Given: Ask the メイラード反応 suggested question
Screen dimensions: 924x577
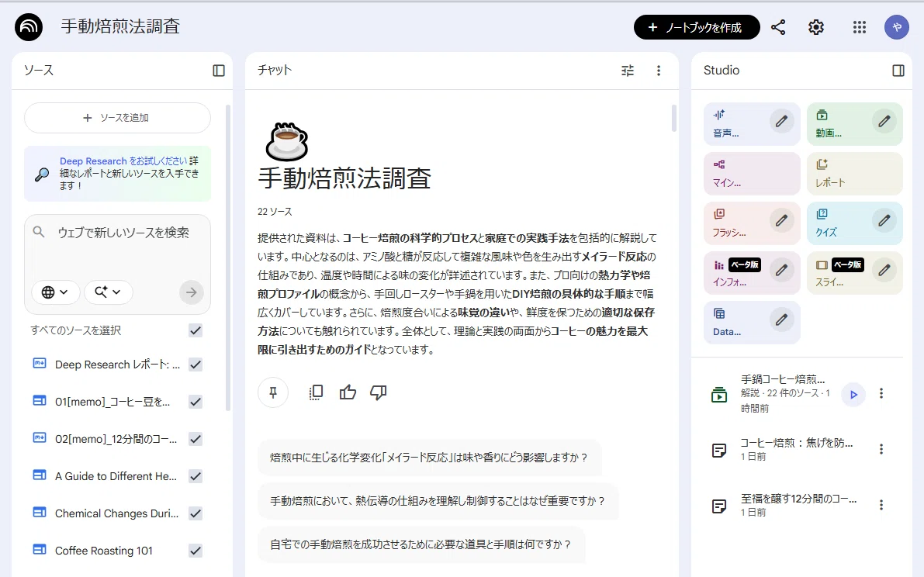Looking at the screenshot, I should point(429,458).
